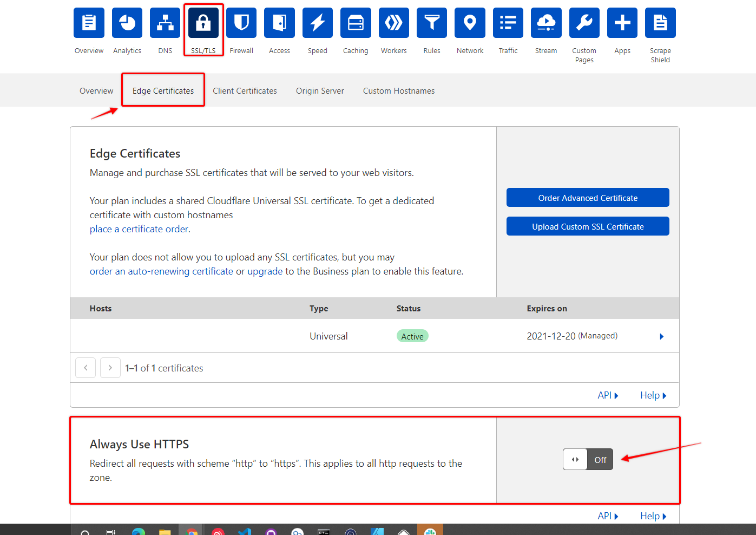Click the Universal certificate type link

pos(328,336)
